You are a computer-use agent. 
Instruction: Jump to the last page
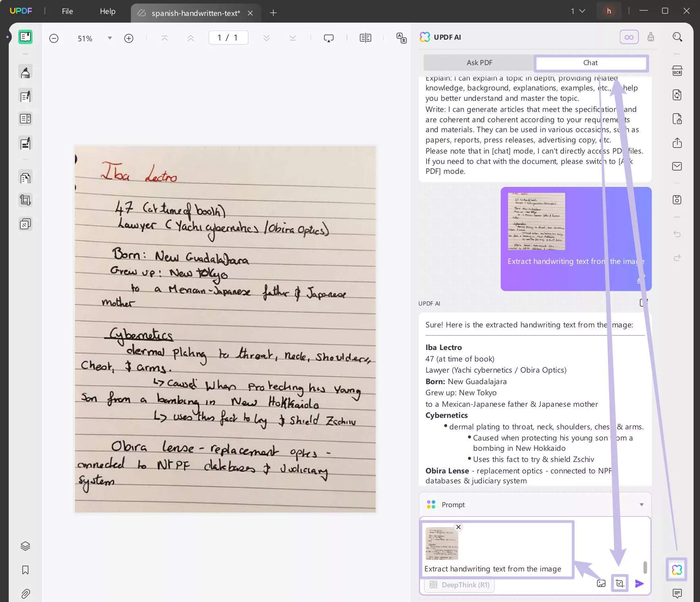click(x=293, y=38)
